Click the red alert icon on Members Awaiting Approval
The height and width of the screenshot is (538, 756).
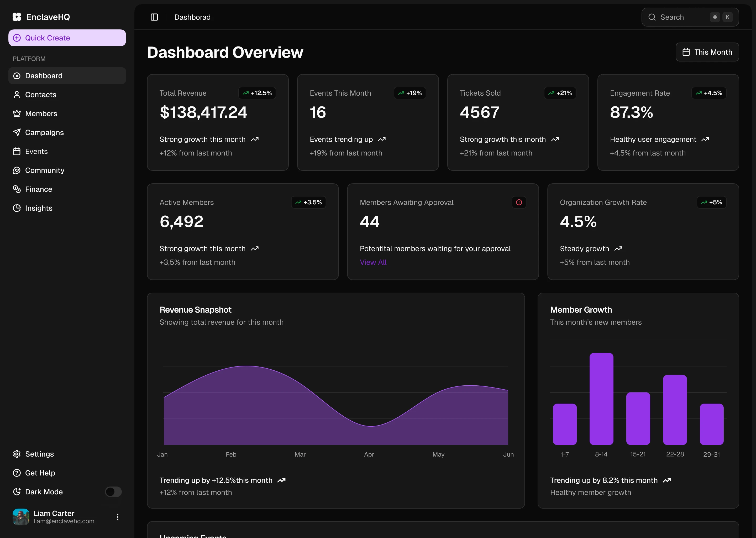pyautogui.click(x=519, y=202)
